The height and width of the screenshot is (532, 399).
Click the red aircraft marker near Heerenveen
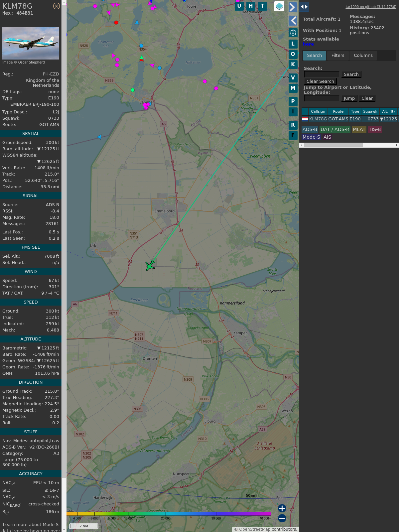(116, 23)
